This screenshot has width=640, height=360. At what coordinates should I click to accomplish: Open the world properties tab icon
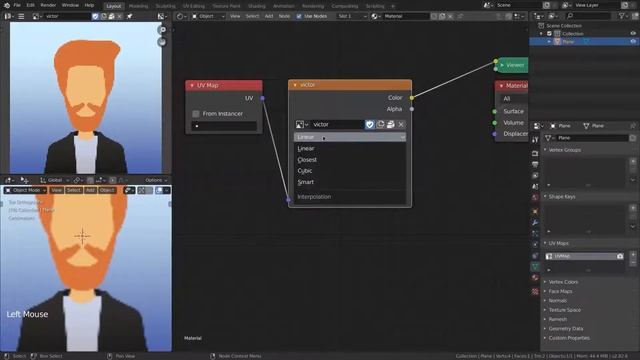pyautogui.click(x=535, y=198)
